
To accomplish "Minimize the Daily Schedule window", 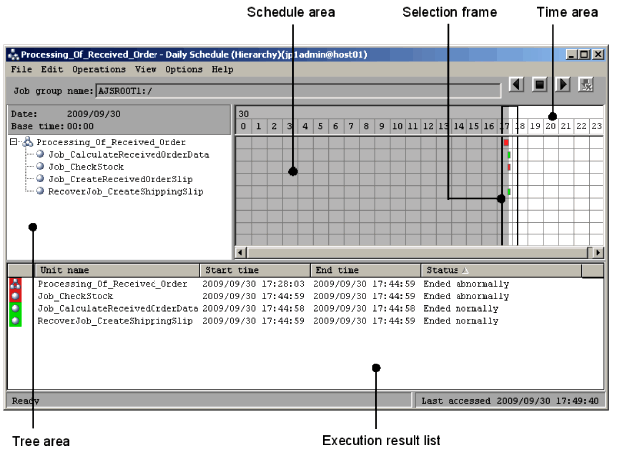I will tap(572, 54).
